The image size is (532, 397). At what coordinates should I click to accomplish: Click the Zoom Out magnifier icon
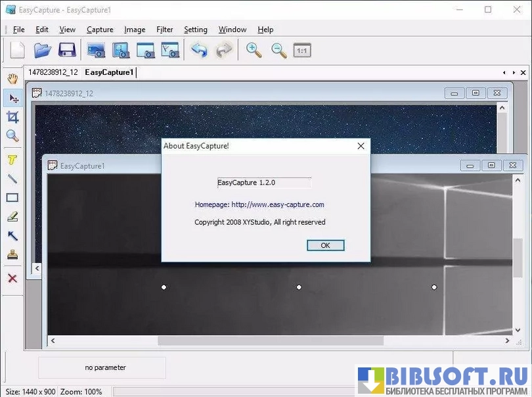(x=278, y=50)
